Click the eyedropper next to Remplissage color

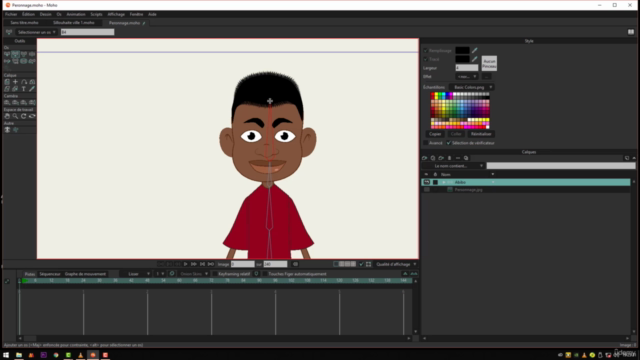pyautogui.click(x=474, y=50)
